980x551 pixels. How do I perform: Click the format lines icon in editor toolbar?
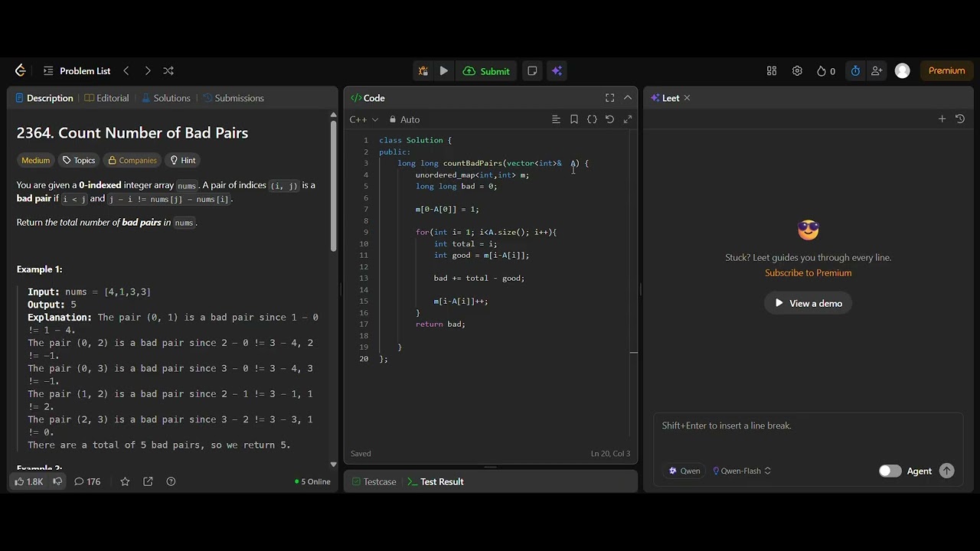pos(556,119)
